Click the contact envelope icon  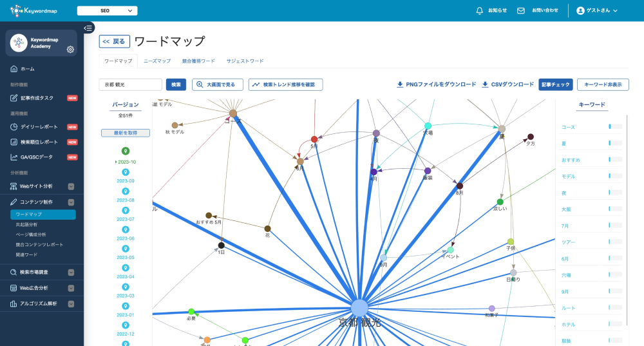tap(521, 11)
